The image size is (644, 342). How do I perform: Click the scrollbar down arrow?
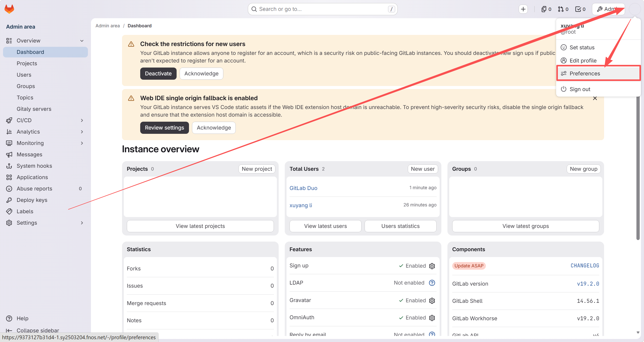pos(638,332)
